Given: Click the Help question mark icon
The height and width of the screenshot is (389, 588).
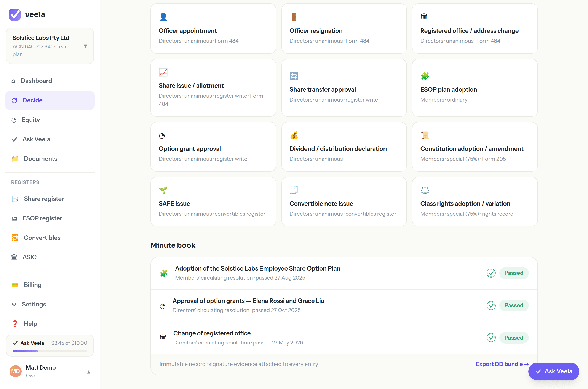Looking at the screenshot, I should click(x=15, y=324).
